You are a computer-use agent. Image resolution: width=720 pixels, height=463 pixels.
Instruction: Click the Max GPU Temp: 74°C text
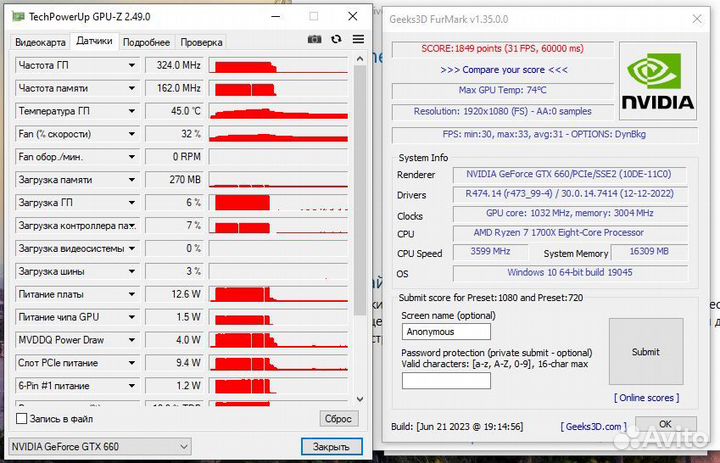click(502, 90)
